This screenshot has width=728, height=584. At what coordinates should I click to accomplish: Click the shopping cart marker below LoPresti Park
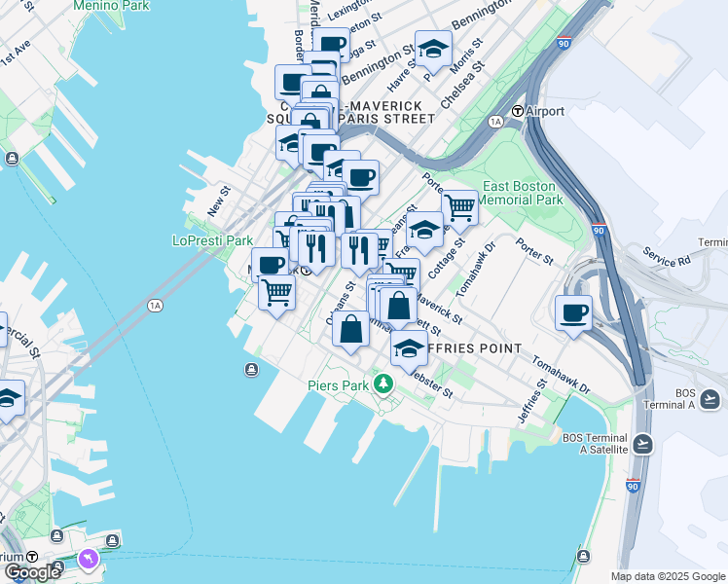(x=276, y=294)
